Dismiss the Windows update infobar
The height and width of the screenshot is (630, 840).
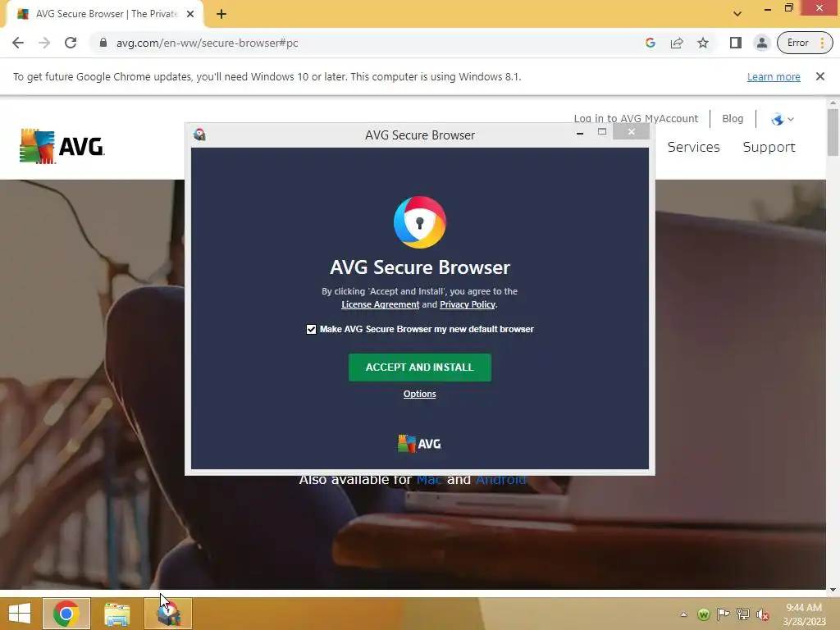(820, 76)
